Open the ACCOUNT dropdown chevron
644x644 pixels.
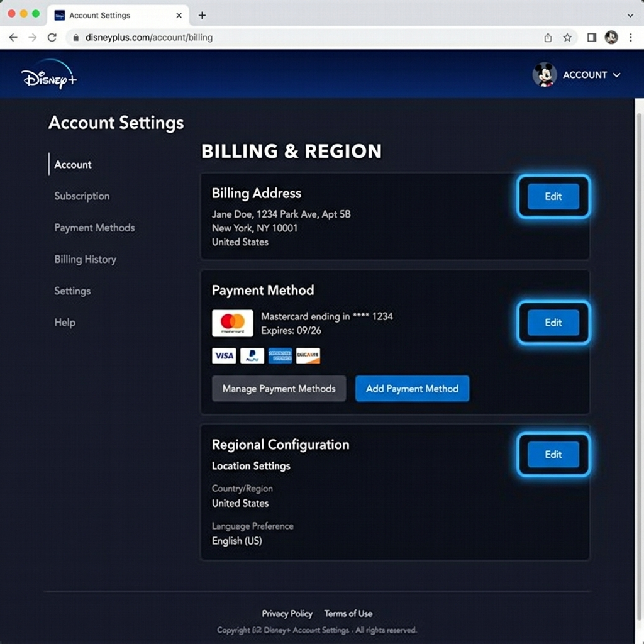coord(616,75)
